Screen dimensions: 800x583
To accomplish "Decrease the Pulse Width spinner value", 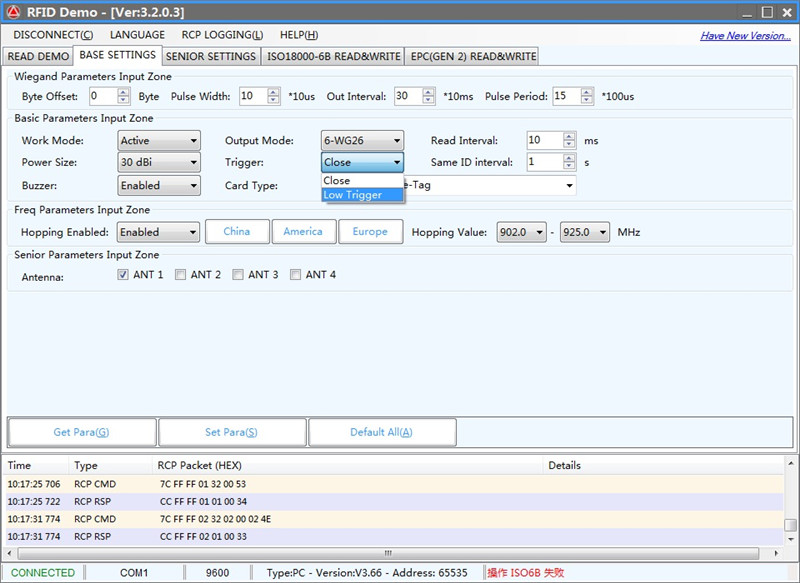I will 273,100.
